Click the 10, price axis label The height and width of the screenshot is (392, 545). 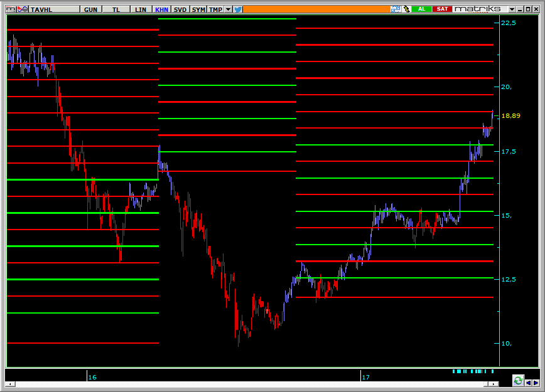click(507, 343)
